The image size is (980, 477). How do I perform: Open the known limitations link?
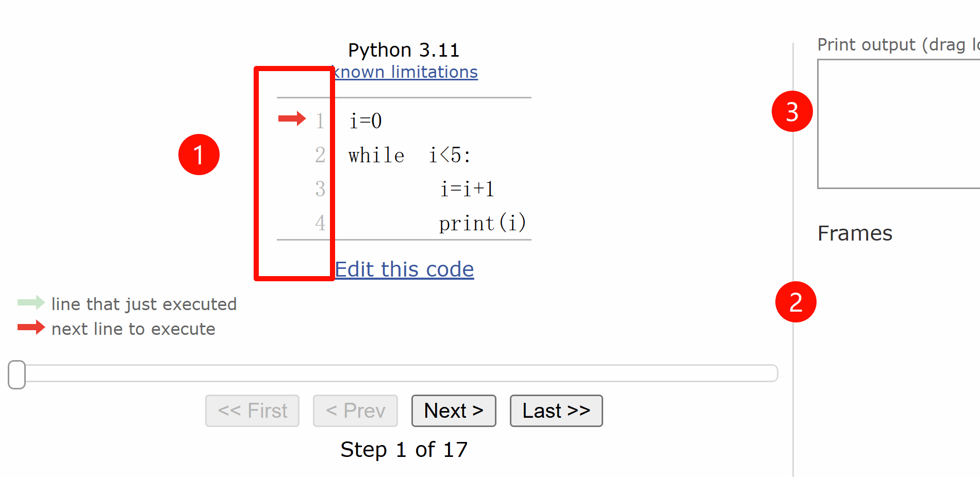[x=406, y=72]
